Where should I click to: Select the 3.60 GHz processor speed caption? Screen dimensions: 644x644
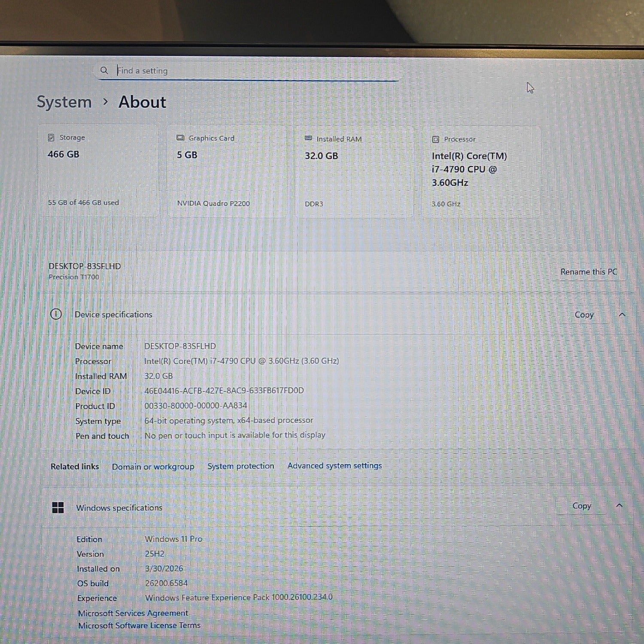(446, 204)
